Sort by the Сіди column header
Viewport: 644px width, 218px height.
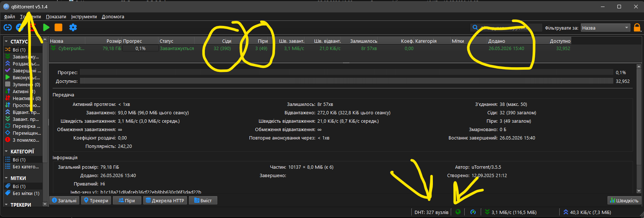click(x=214, y=41)
